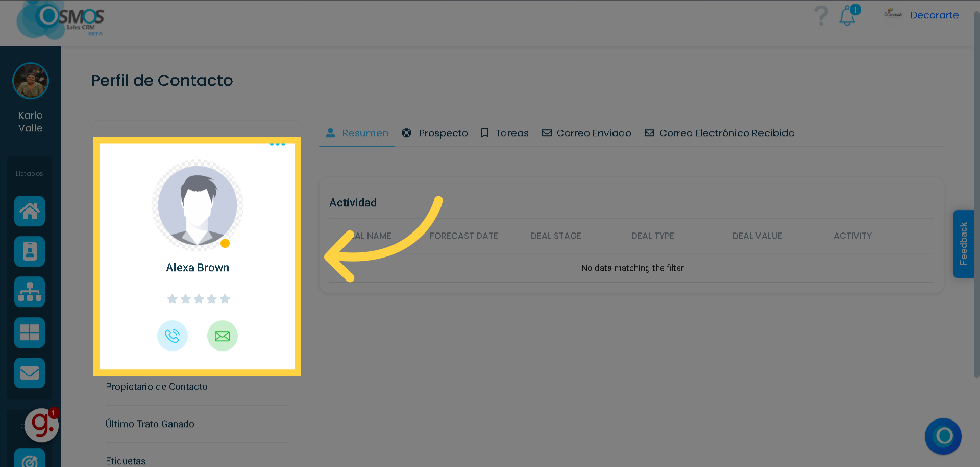Click the page vertical scrollbar
This screenshot has height=467, width=980.
click(x=976, y=194)
